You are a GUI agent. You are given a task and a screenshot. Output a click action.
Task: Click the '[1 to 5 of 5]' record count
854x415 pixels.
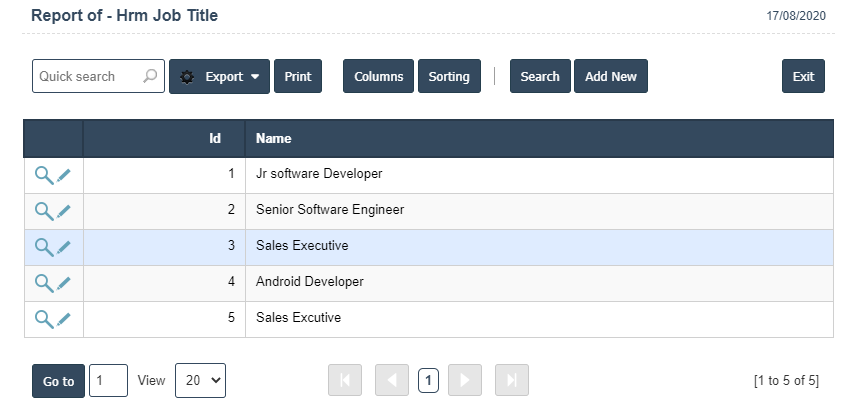click(x=786, y=380)
